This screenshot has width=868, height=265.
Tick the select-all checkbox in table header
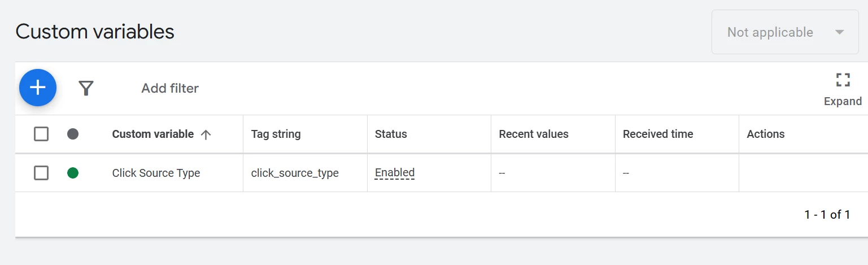(41, 134)
